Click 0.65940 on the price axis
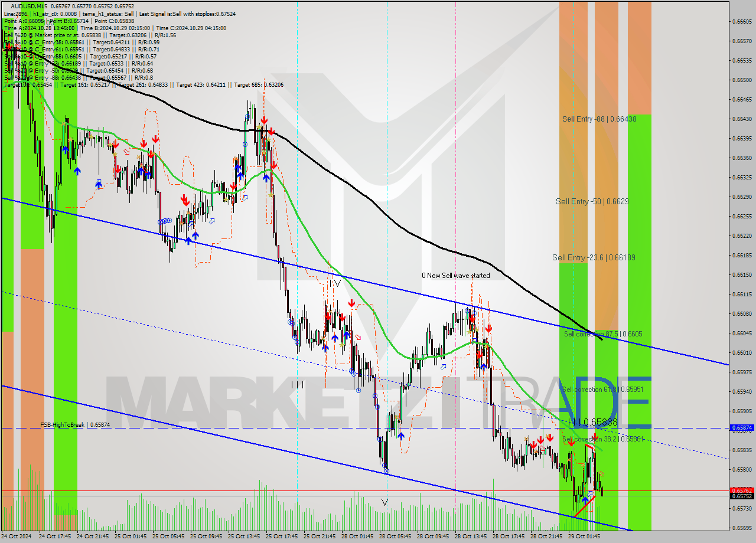The height and width of the screenshot is (543, 756). pyautogui.click(x=742, y=391)
